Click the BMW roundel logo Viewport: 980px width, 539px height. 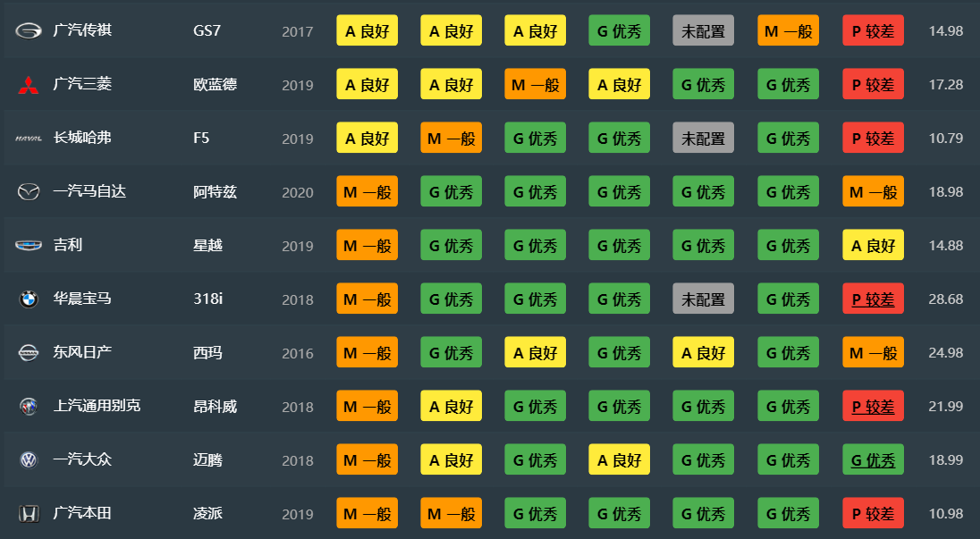[29, 299]
